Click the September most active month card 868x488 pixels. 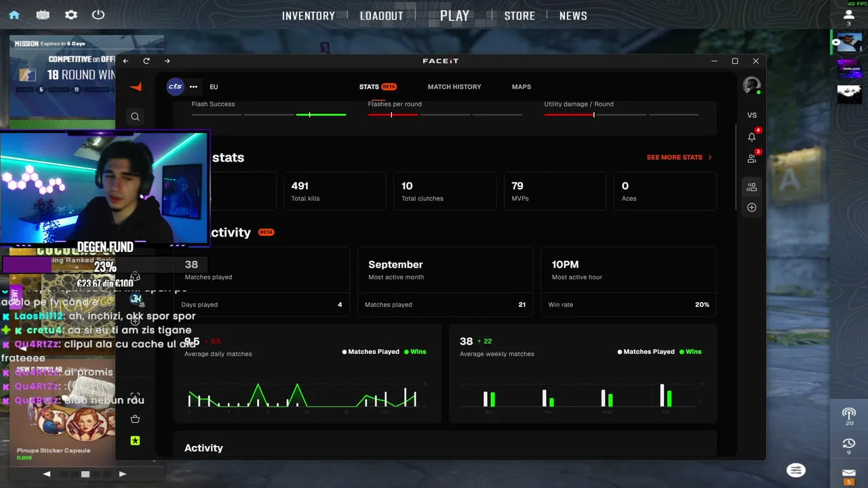(x=445, y=281)
